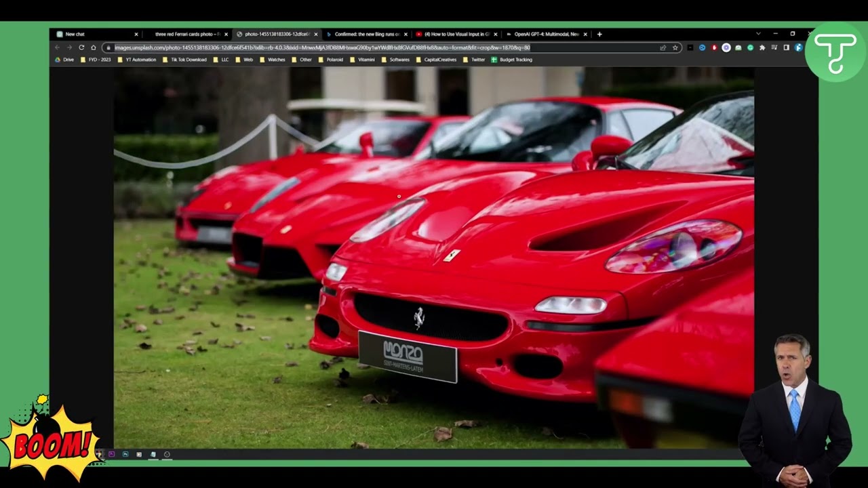The height and width of the screenshot is (488, 868).
Task: Bookmark this page with the star icon
Action: tap(675, 47)
